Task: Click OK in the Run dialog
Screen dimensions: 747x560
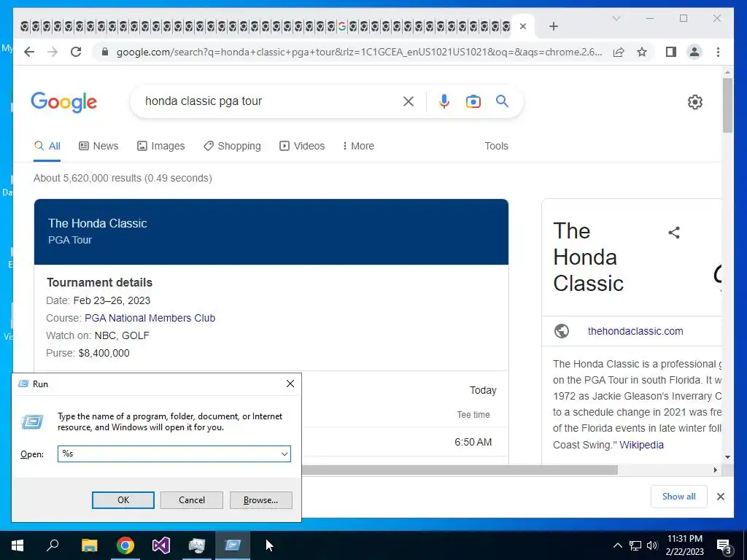Action: click(x=123, y=500)
